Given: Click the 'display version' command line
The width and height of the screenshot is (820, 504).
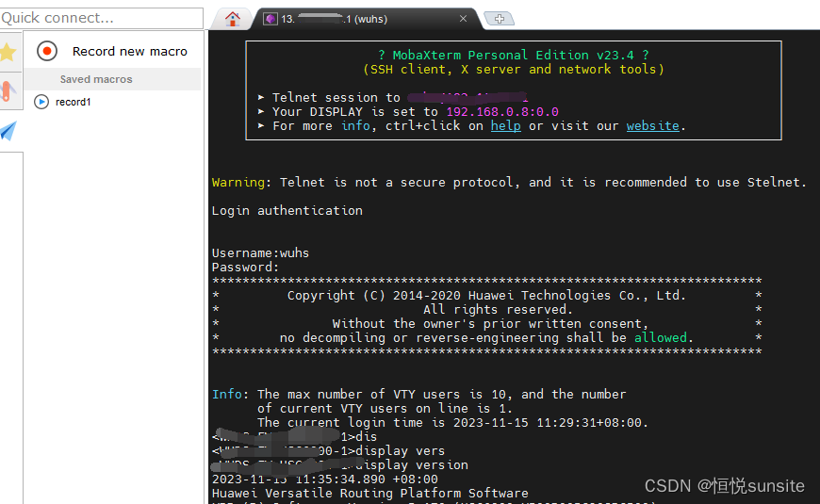Looking at the screenshot, I should (412, 464).
